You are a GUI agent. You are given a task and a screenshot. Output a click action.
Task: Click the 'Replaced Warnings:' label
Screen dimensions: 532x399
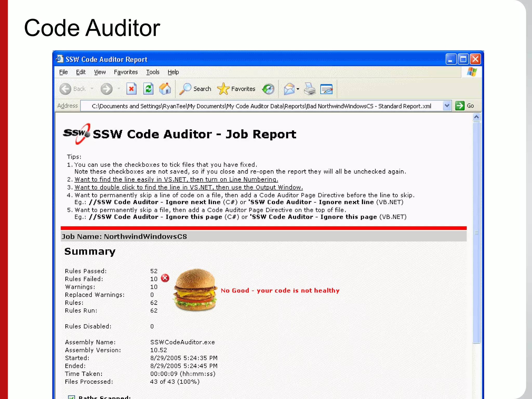tap(95, 295)
